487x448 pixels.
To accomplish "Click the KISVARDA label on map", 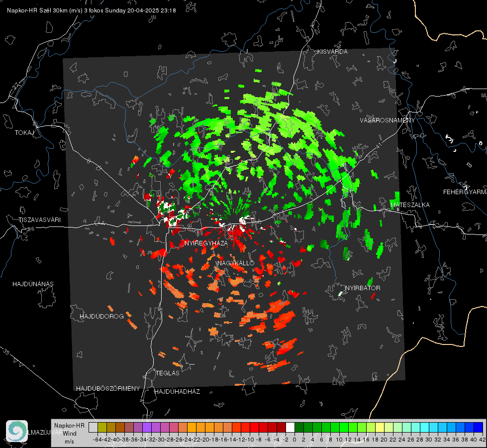I will pos(332,52).
